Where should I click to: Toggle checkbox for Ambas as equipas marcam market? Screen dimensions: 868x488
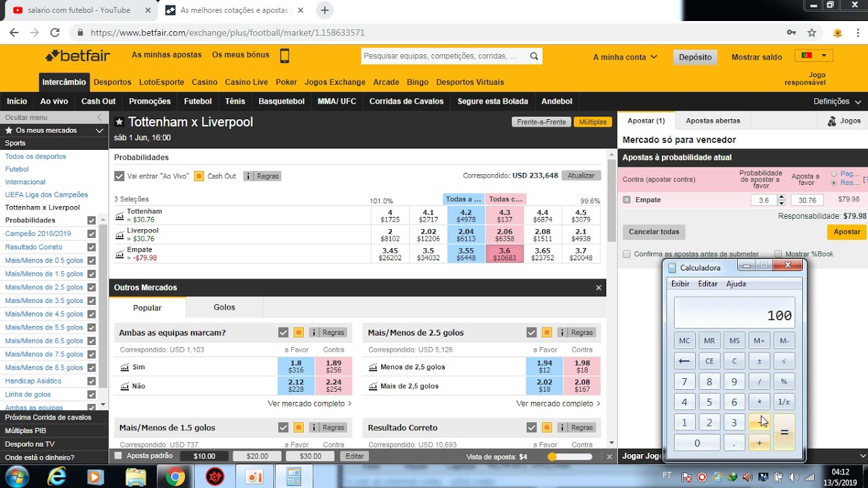click(283, 333)
